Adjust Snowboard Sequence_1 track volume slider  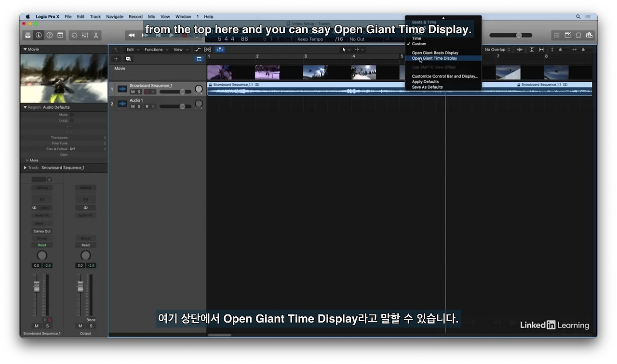point(175,92)
